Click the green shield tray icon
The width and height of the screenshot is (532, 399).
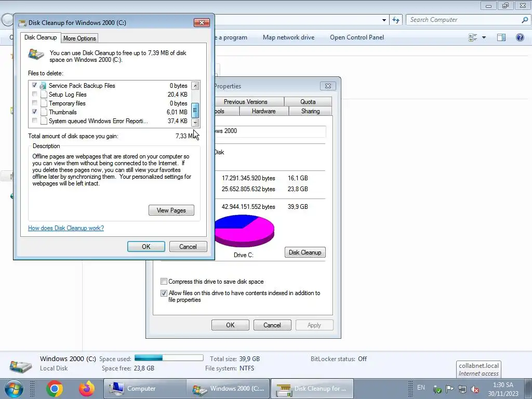(437, 390)
